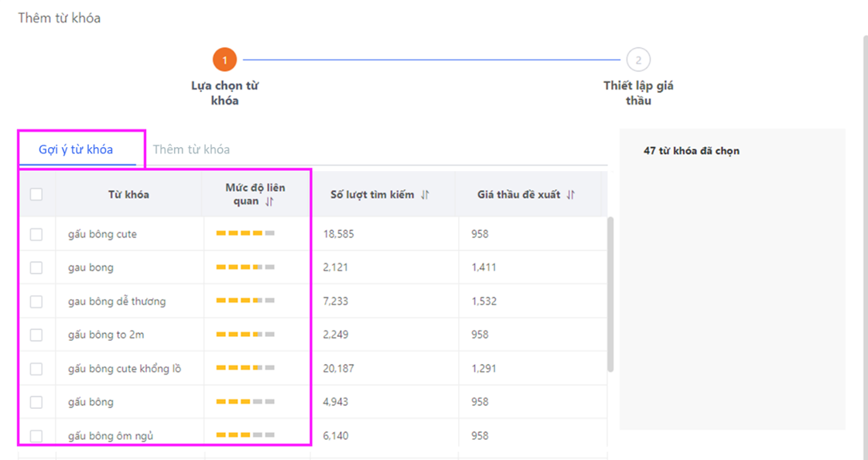Check the gấu bông to 2m row
Screen dimensions: 868x460
pos(36,335)
